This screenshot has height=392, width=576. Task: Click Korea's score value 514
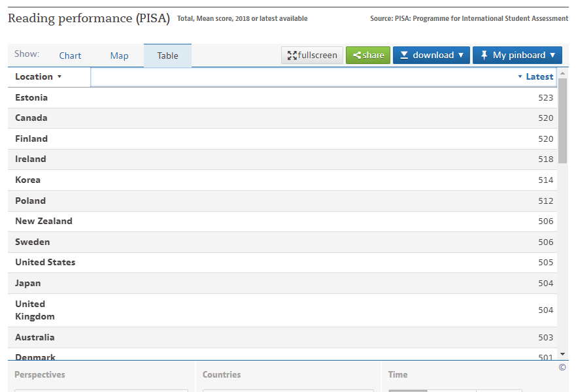point(545,180)
